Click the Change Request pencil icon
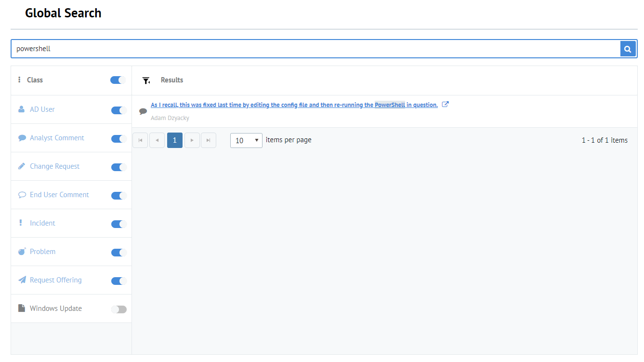Viewport: 644px width, 362px height. 22,166
